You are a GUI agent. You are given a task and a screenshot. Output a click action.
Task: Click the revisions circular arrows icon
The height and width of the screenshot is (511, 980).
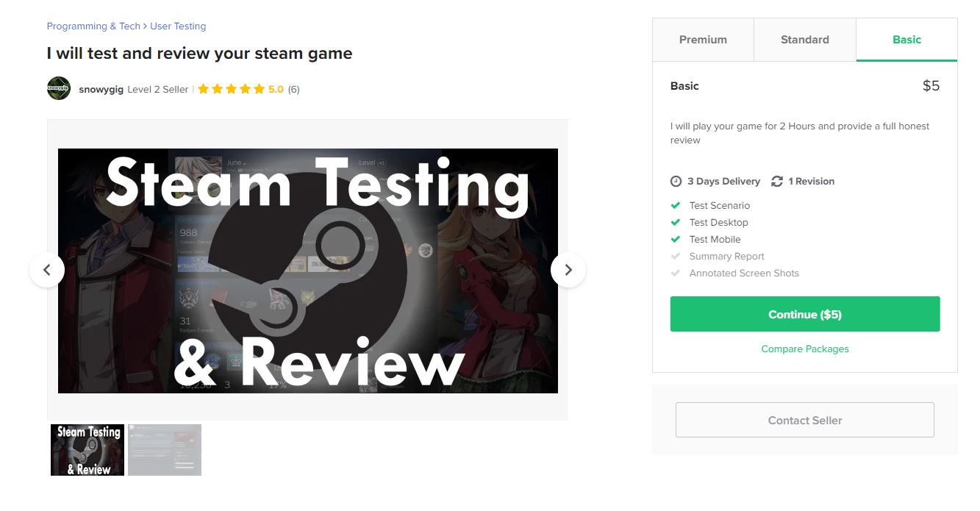click(x=779, y=181)
